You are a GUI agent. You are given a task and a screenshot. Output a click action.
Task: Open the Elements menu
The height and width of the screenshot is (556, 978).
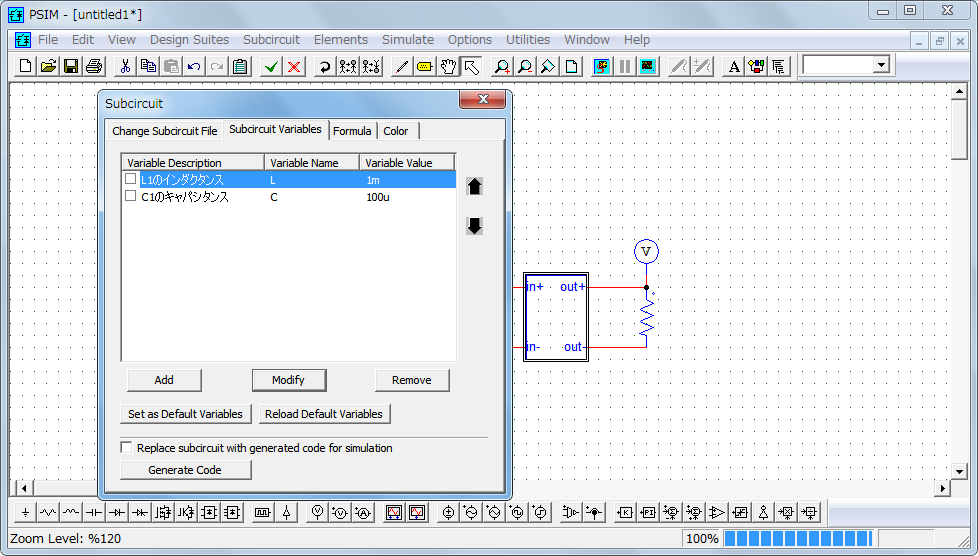click(x=341, y=39)
